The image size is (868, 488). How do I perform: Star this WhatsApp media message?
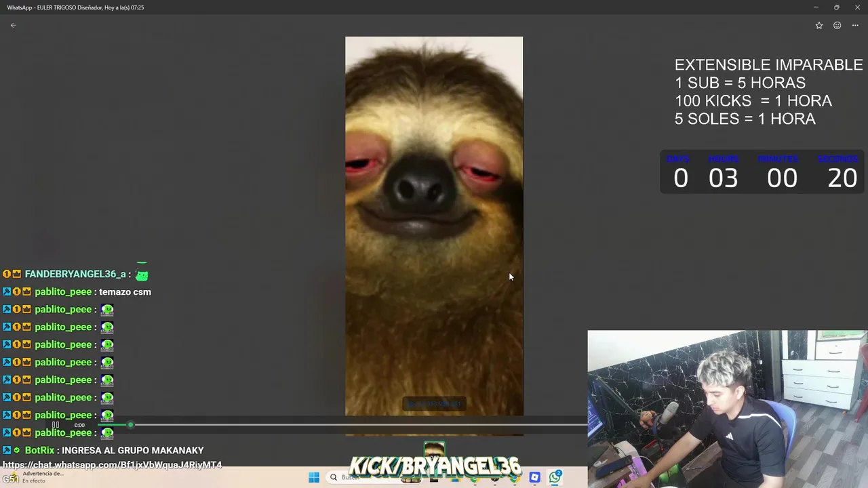819,25
